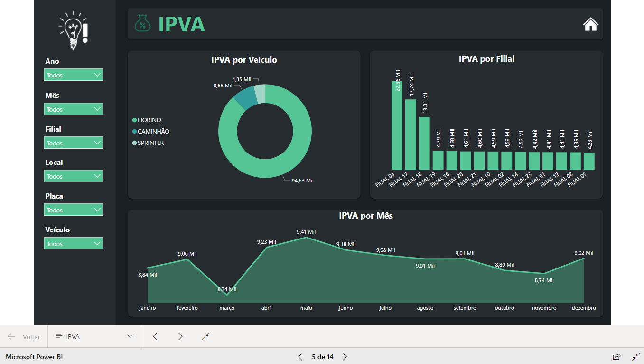Click the next page chevron beside 5 de 14
The image size is (644, 364).
345,356
